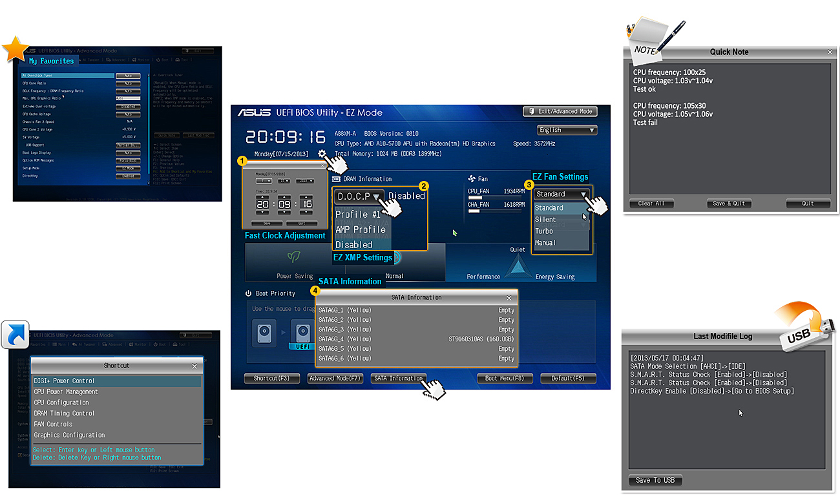The width and height of the screenshot is (840, 504).
Task: Click the Performance triangle graphic
Action: coord(518,266)
